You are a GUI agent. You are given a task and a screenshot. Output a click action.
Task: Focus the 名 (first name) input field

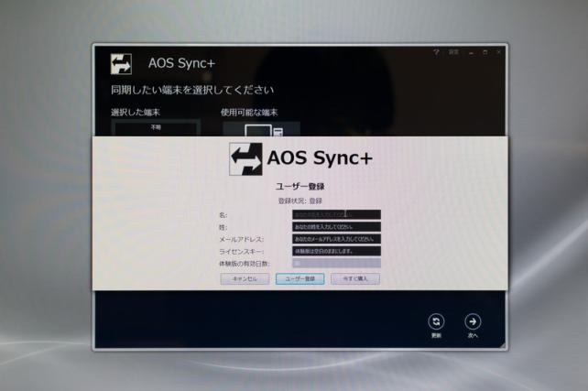pyautogui.click(x=336, y=215)
